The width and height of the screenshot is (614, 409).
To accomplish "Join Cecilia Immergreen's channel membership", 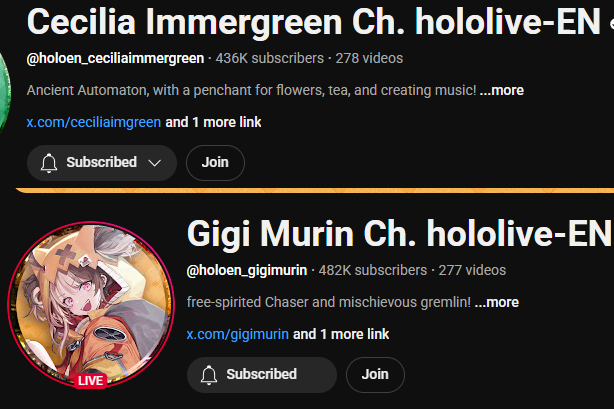I will pyautogui.click(x=215, y=163).
